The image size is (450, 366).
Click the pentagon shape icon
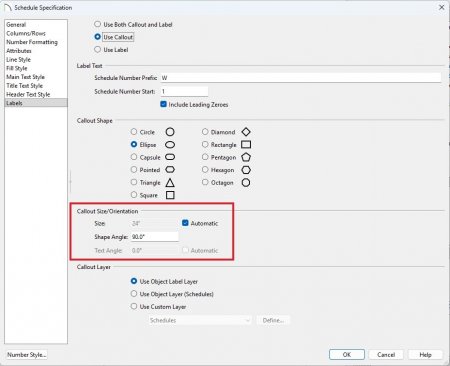click(x=246, y=157)
